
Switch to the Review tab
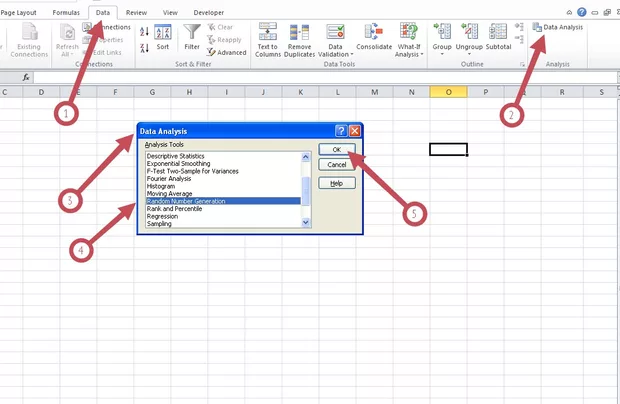136,13
